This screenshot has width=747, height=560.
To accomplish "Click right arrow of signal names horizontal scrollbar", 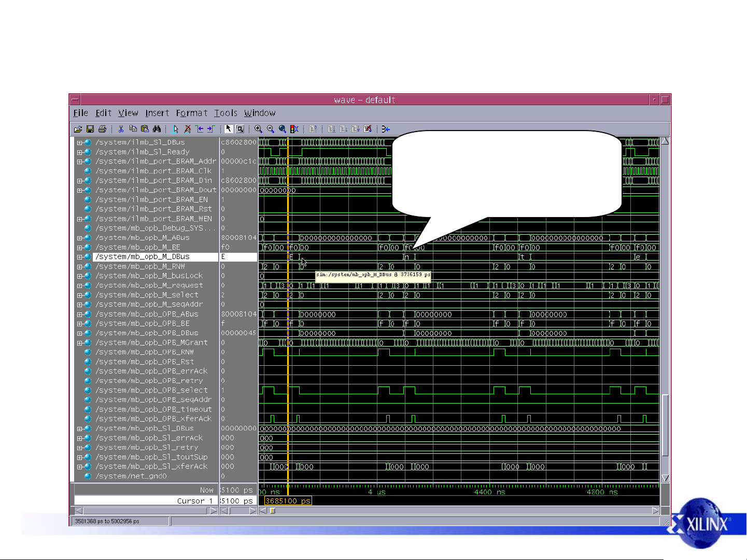I will pos(213,511).
